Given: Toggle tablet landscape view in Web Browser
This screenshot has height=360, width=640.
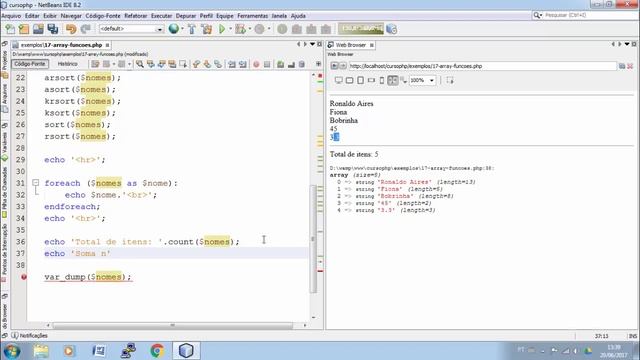Looking at the screenshot, I should click(349, 80).
